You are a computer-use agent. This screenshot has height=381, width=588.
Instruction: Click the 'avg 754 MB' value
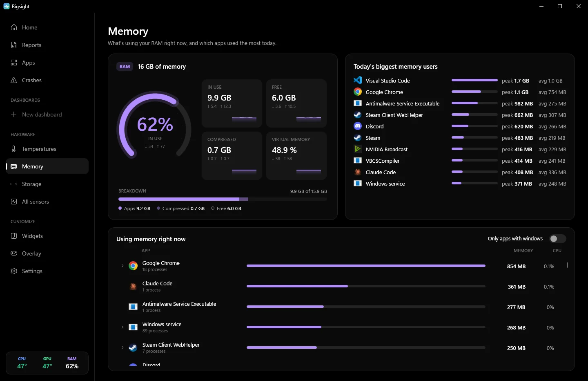coord(552,92)
